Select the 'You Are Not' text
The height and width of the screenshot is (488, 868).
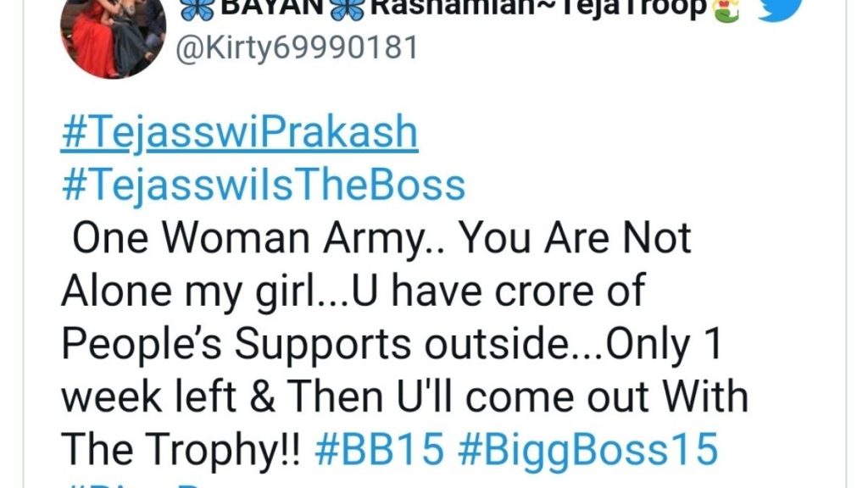576,238
